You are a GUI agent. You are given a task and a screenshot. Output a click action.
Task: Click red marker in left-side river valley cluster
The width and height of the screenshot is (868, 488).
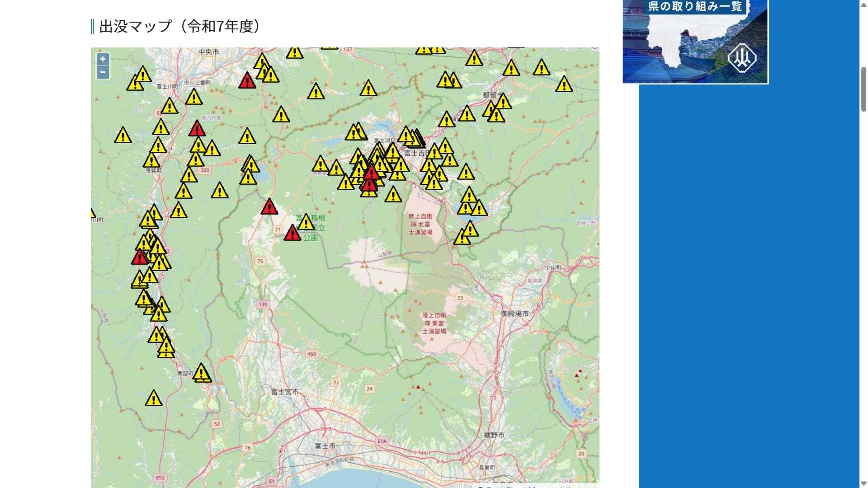(x=140, y=258)
